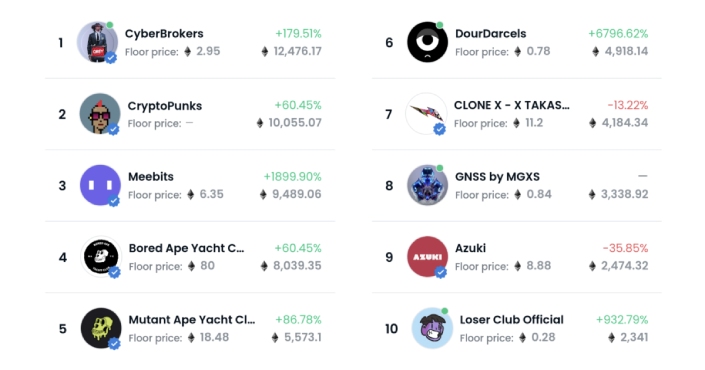This screenshot has height=370, width=705.
Task: Go to the CryptoPunks collection page
Action: click(165, 106)
